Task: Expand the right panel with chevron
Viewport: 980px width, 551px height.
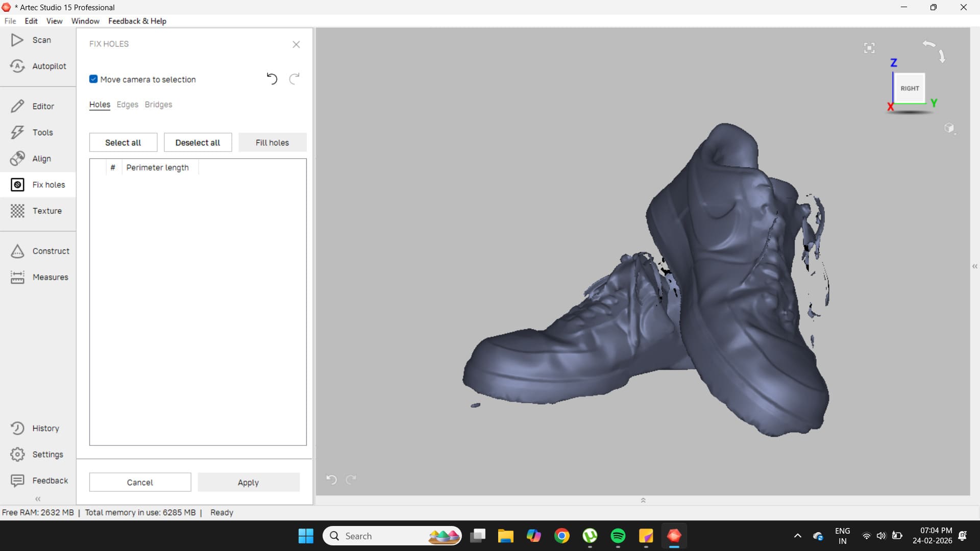Action: click(974, 266)
